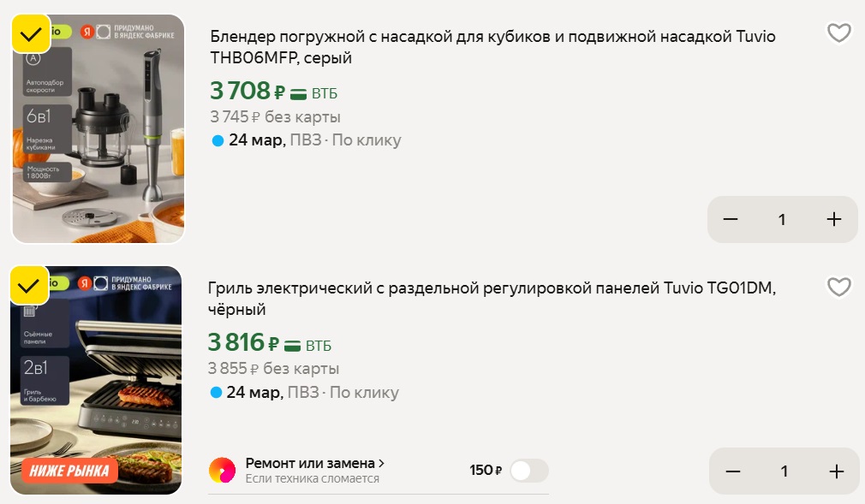The image size is (865, 504).
Task: Decrease grill quantity with minus
Action: pyautogui.click(x=733, y=471)
